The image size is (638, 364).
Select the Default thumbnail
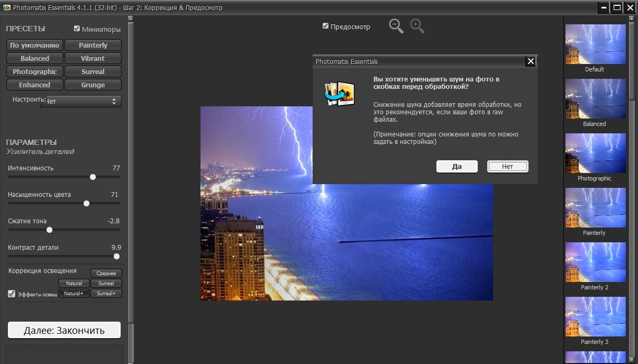coord(595,44)
